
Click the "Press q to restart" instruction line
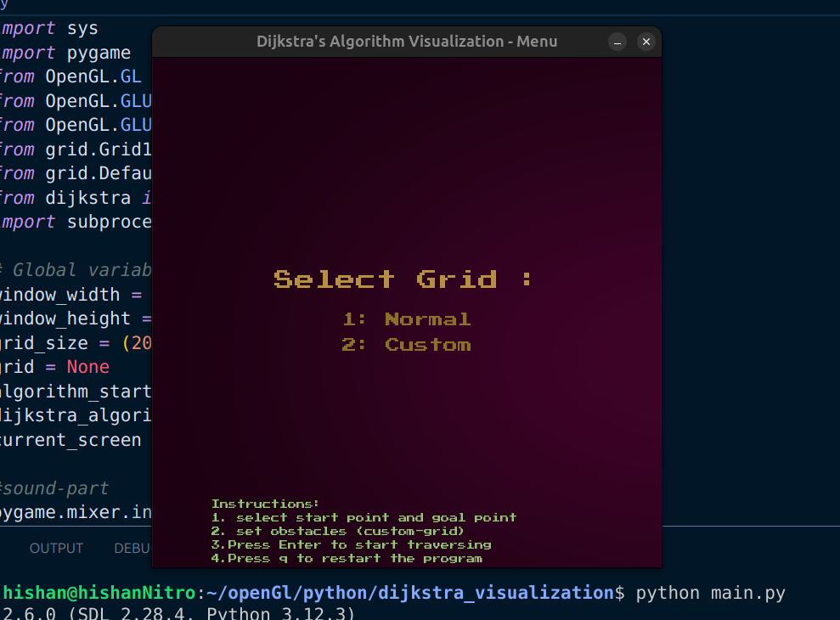348,558
